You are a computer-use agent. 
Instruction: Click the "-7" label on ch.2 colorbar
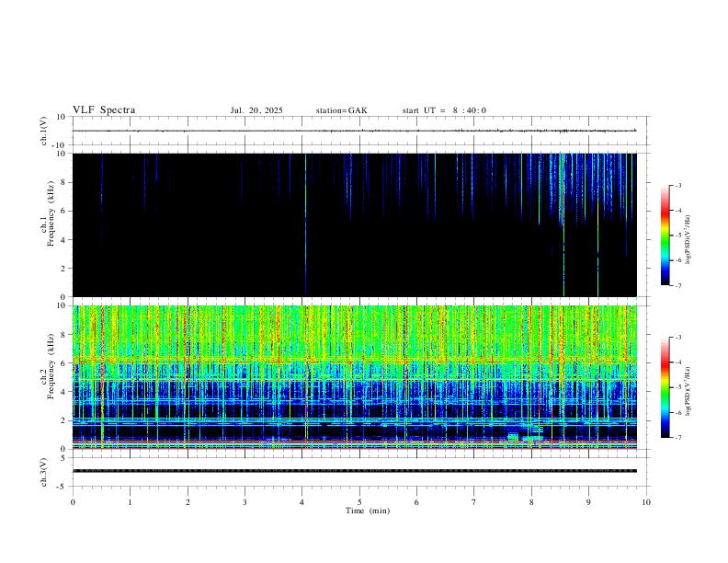pyautogui.click(x=678, y=438)
